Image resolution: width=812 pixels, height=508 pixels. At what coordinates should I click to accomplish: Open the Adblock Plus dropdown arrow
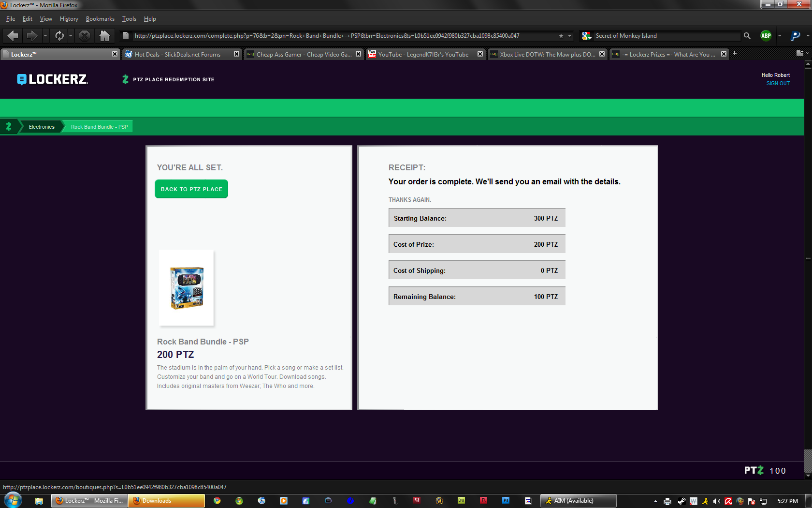tap(779, 35)
